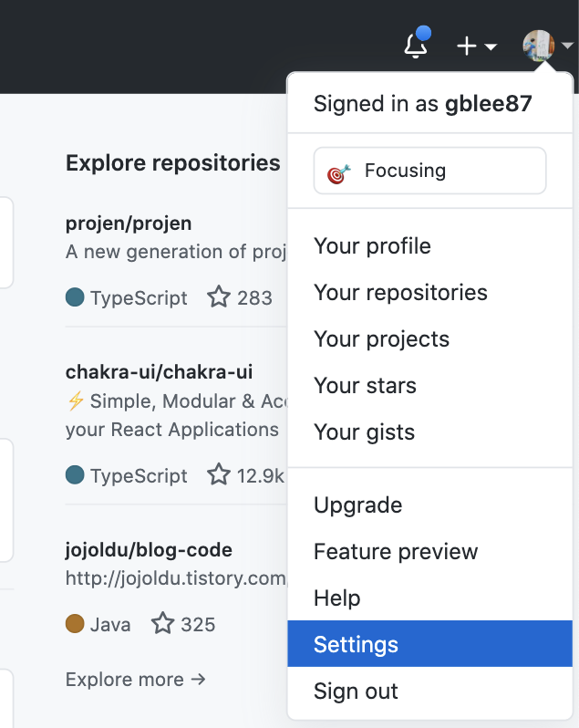Click the target emoji in Focusing status
The image size is (579, 728).
pyautogui.click(x=339, y=172)
